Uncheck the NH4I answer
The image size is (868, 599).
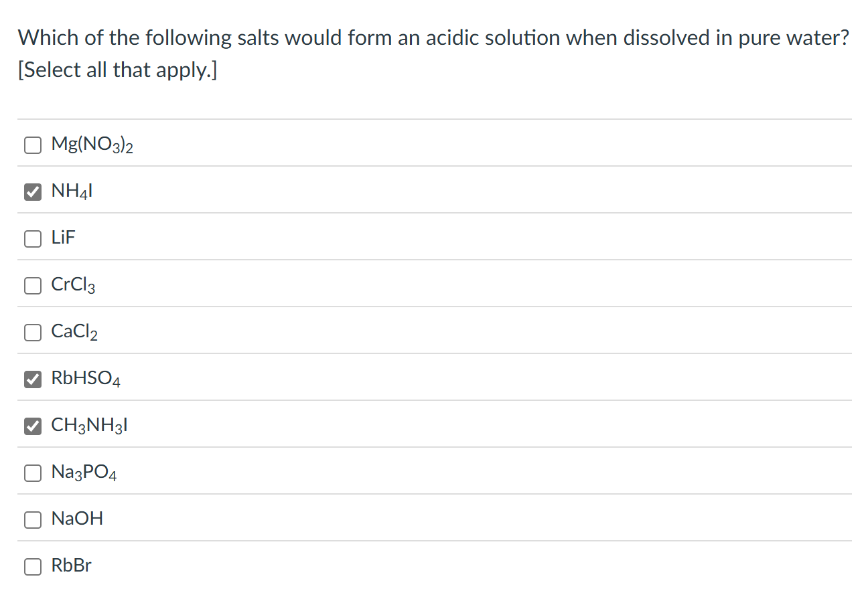(33, 191)
